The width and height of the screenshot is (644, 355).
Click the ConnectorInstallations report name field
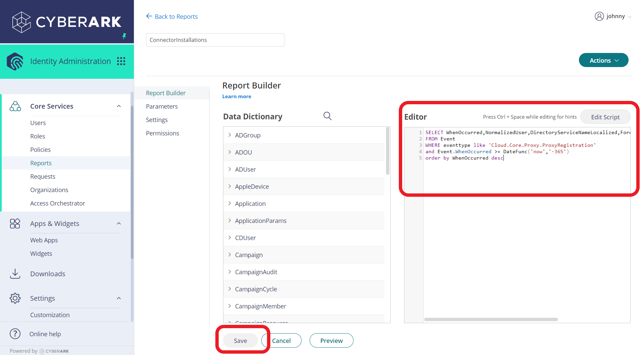click(215, 40)
